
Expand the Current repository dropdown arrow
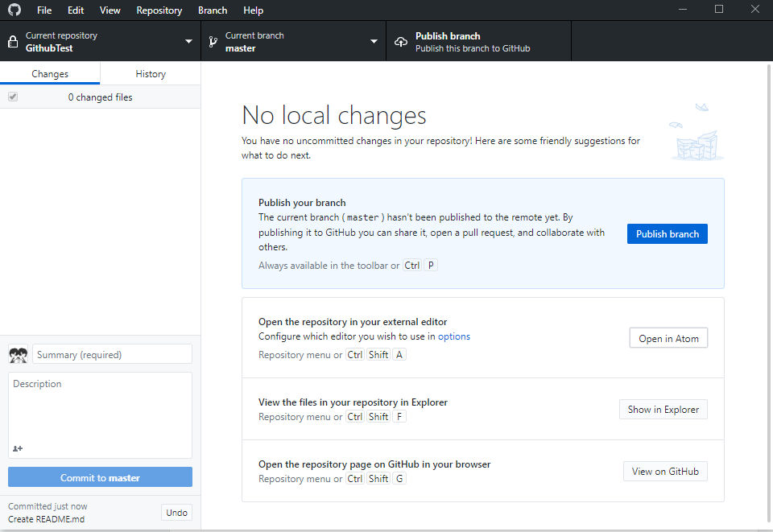pyautogui.click(x=188, y=42)
